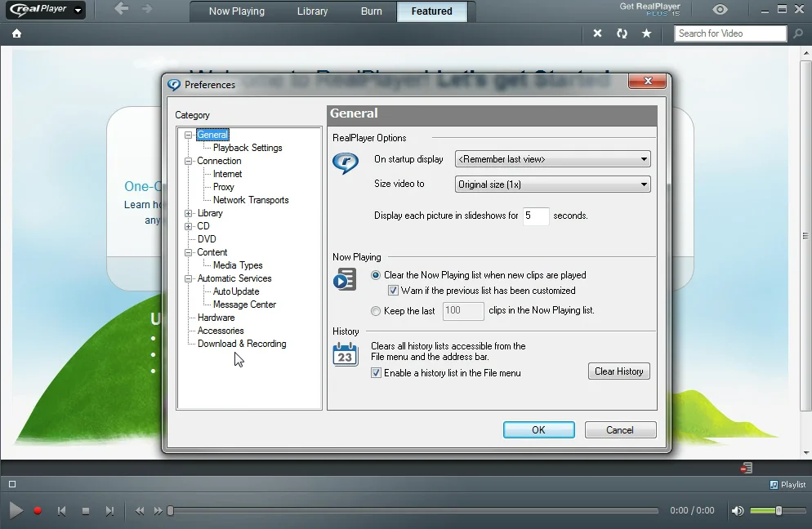Stop page loading with X icon
Image resolution: width=812 pixels, height=529 pixels.
coord(598,33)
